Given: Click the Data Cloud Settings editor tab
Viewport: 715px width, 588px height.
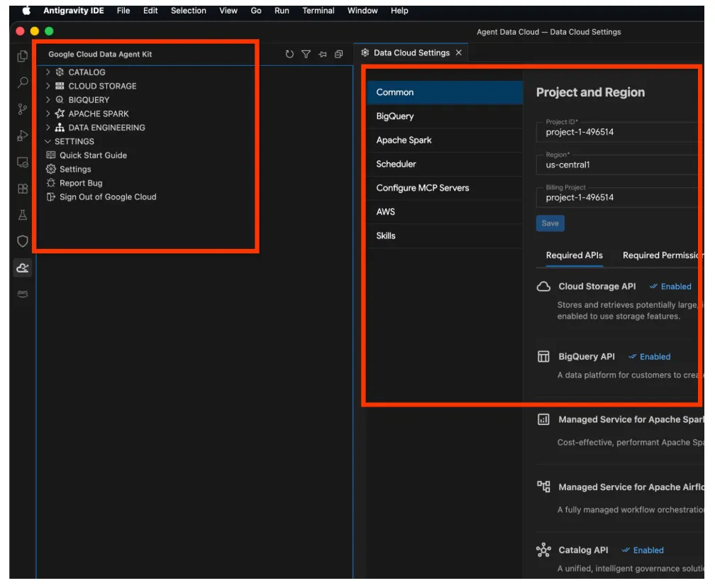Looking at the screenshot, I should pyautogui.click(x=411, y=53).
